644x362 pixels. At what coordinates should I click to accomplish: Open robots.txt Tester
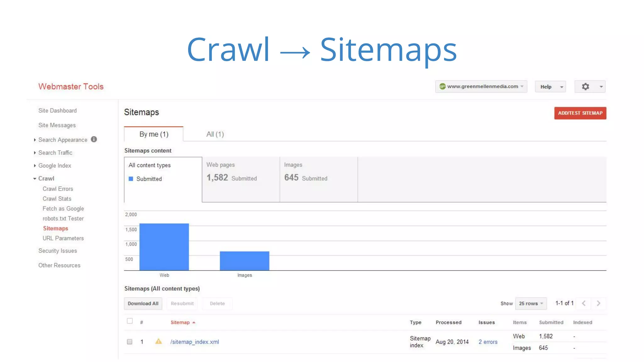click(x=63, y=218)
